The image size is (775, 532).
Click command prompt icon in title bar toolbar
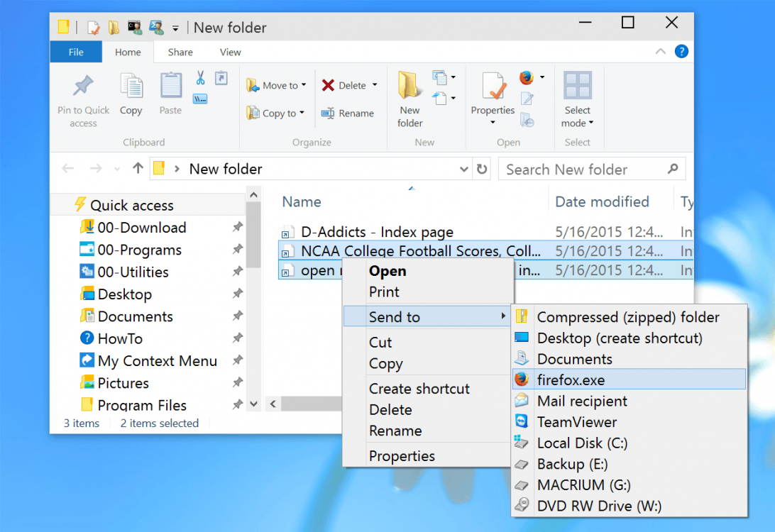coord(134,28)
